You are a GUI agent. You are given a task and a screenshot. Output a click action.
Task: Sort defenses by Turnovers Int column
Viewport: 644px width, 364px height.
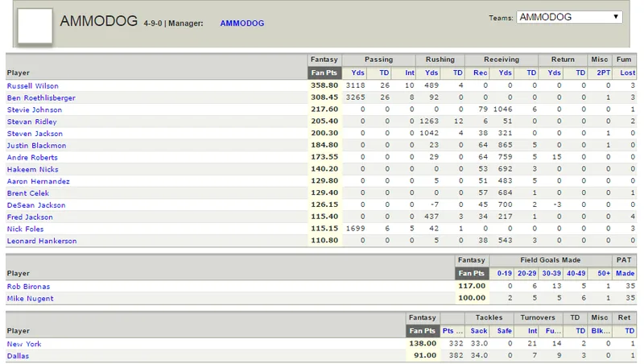[x=532, y=331]
